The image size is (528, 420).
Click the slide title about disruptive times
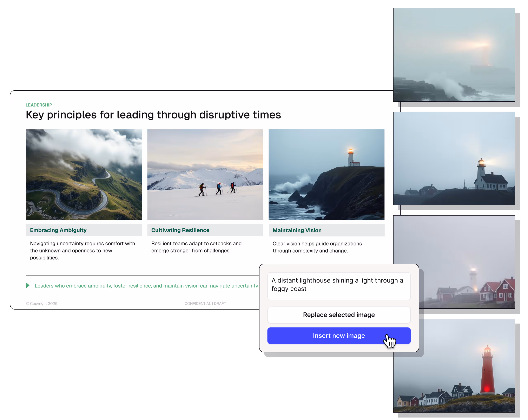click(x=153, y=115)
